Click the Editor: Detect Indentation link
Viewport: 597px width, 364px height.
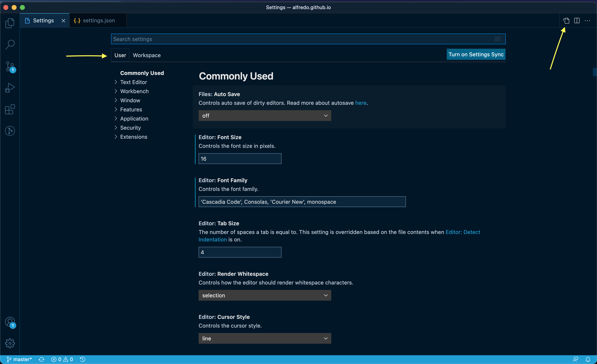[462, 232]
